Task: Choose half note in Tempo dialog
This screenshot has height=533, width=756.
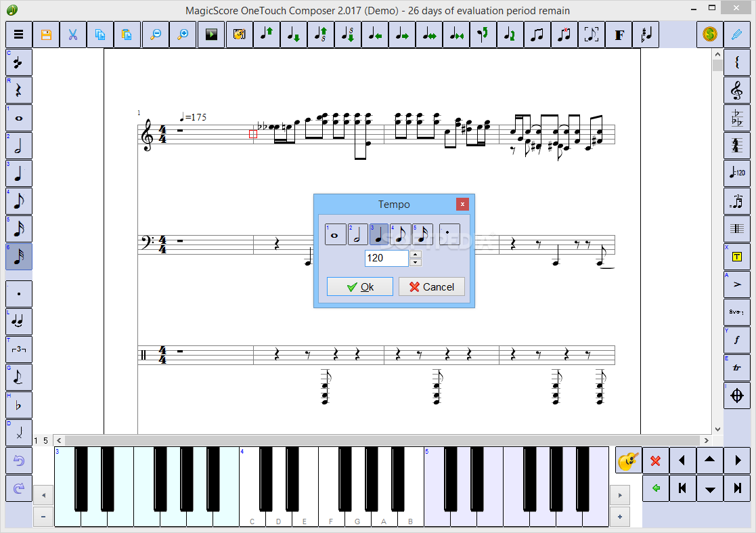Action: pos(358,234)
